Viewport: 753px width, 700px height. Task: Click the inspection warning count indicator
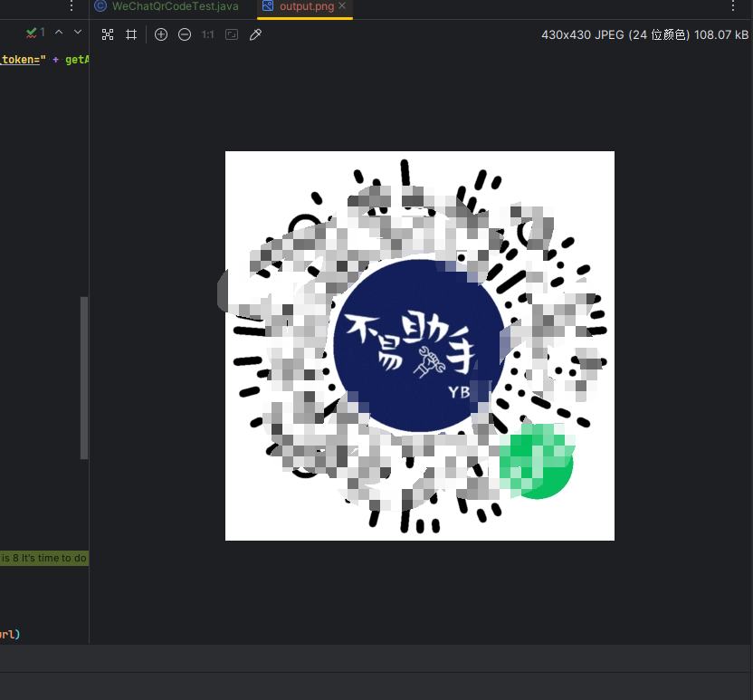coord(35,32)
